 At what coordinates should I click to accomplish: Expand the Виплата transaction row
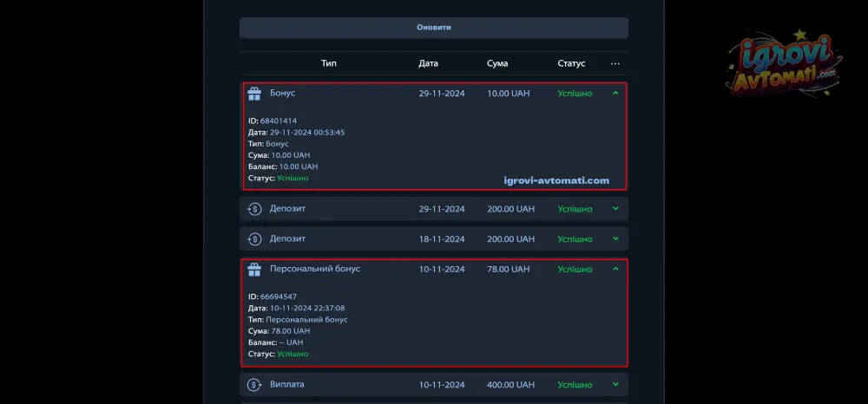point(615,384)
